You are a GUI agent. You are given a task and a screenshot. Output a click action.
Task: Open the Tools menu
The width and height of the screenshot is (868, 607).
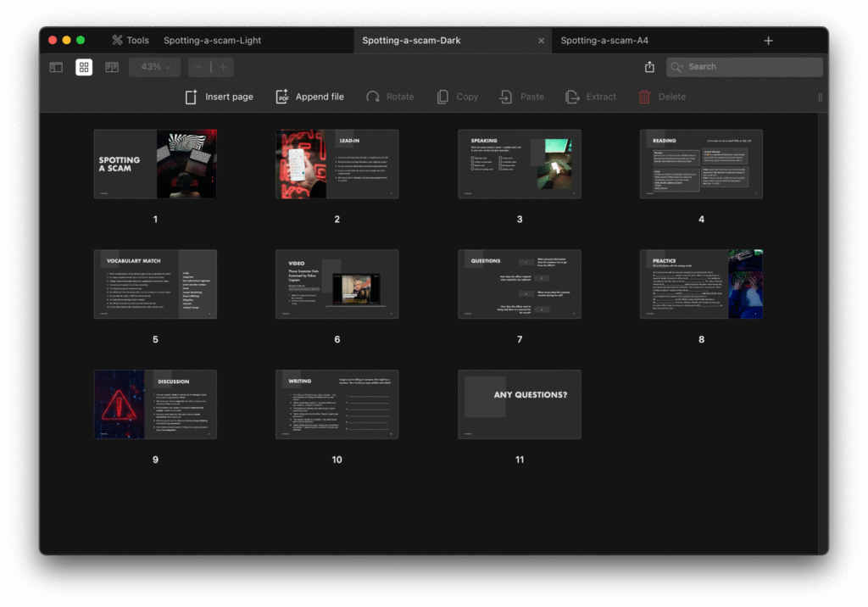click(x=130, y=40)
